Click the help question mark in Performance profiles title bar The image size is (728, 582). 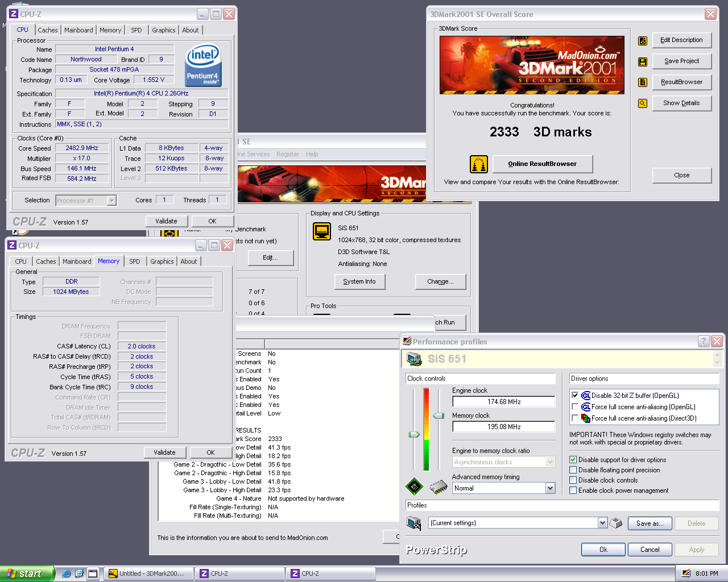704,341
